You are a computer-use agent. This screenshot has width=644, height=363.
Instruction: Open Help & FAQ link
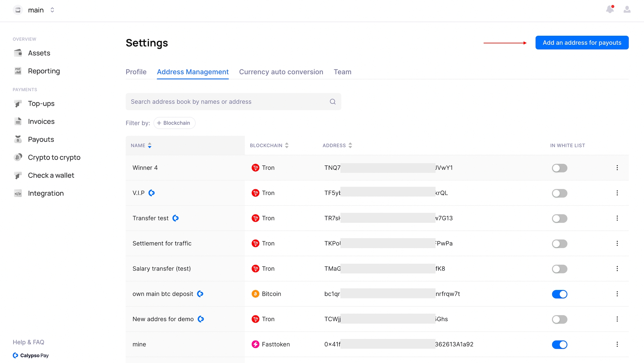(28, 342)
